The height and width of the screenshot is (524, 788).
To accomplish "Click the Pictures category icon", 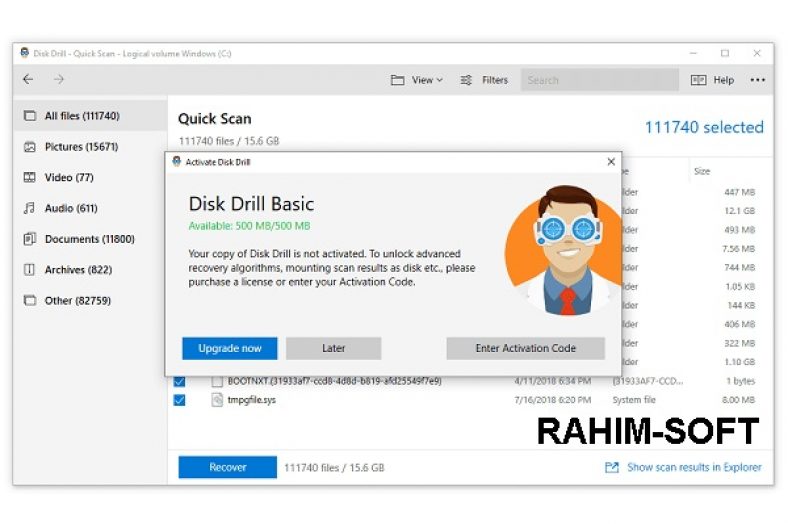I will click(30, 147).
